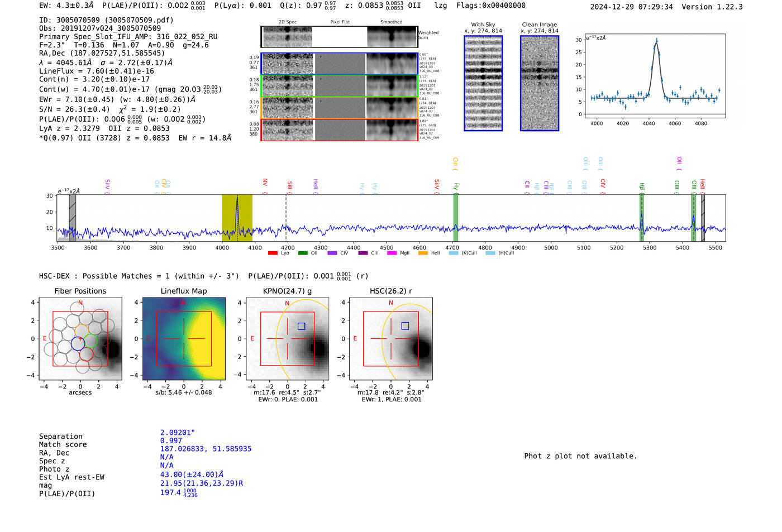Click the orange HeII legend swatch

click(x=423, y=253)
